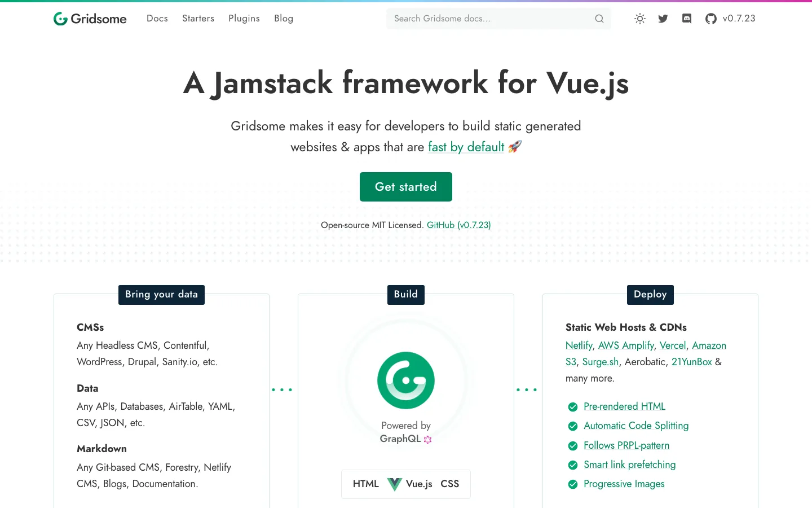The height and width of the screenshot is (508, 812).
Task: Click the Data heading
Action: point(87,388)
